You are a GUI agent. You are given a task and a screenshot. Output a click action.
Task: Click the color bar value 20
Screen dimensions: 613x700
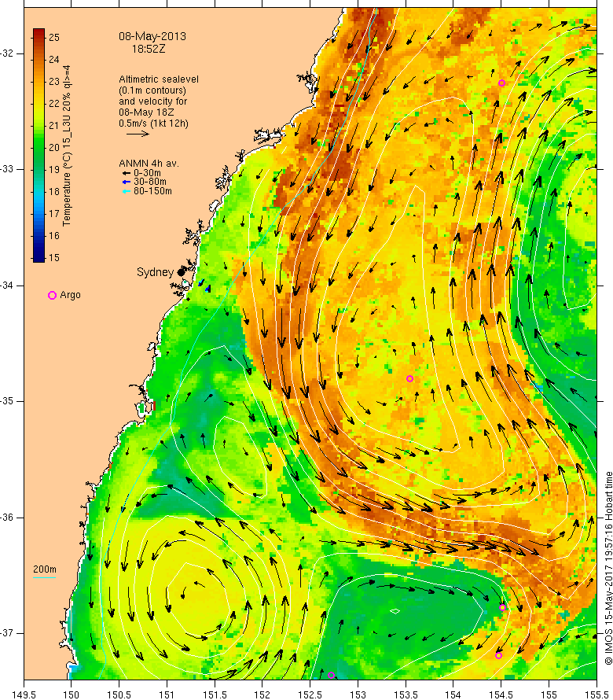[x=54, y=147]
